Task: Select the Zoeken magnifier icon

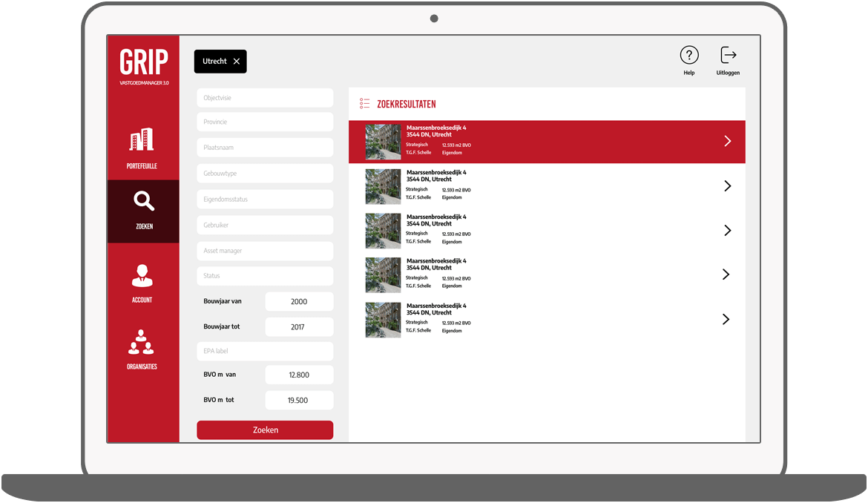Action: [x=144, y=201]
